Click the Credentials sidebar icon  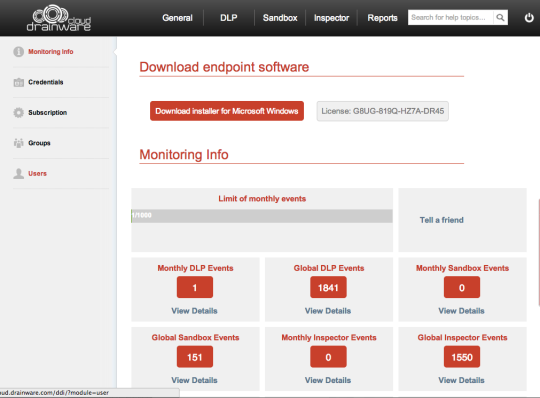tap(19, 82)
